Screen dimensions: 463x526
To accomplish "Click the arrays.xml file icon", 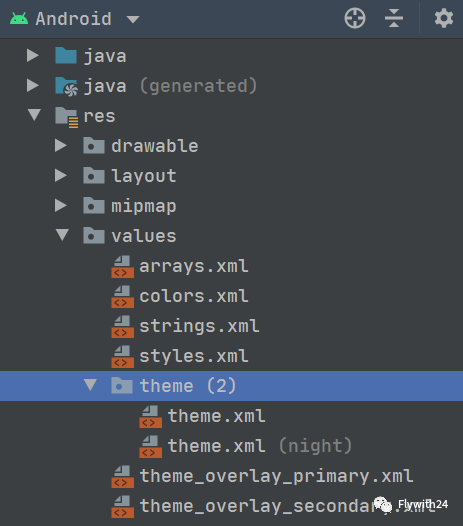I will pyautogui.click(x=122, y=267).
